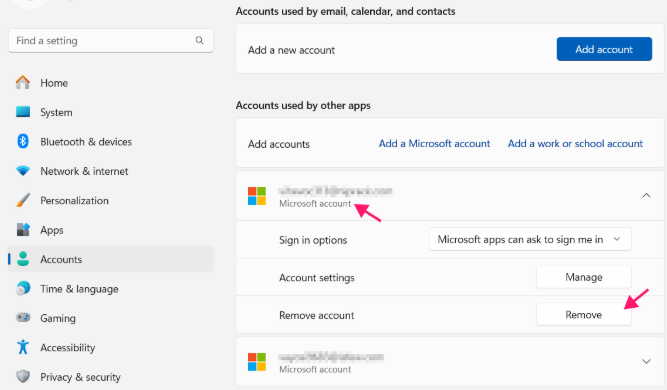Click the Gaming controller icon
The height and width of the screenshot is (390, 667).
coord(23,318)
